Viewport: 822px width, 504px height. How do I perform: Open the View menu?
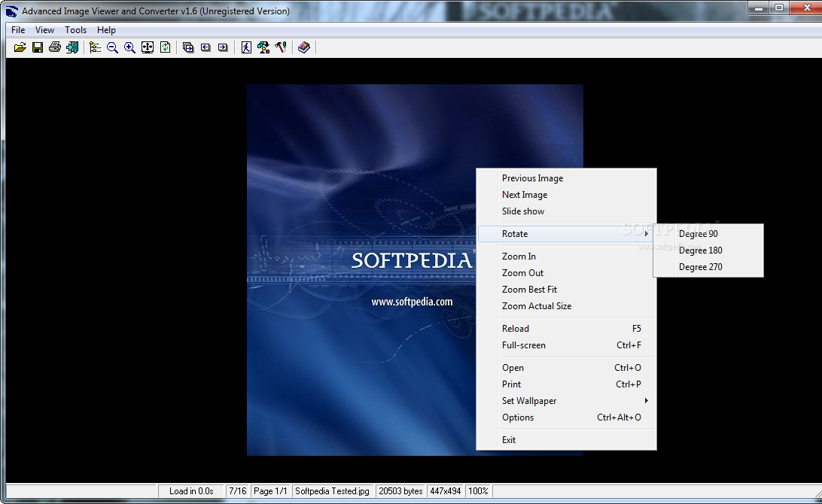[44, 30]
